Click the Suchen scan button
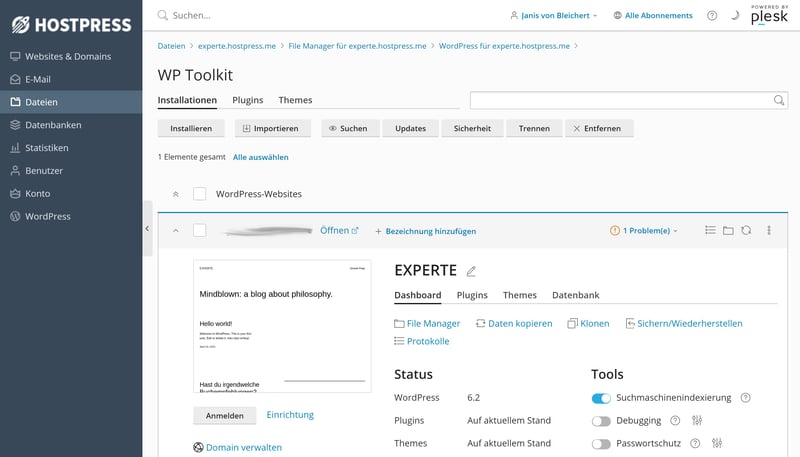800x457 pixels. point(351,129)
